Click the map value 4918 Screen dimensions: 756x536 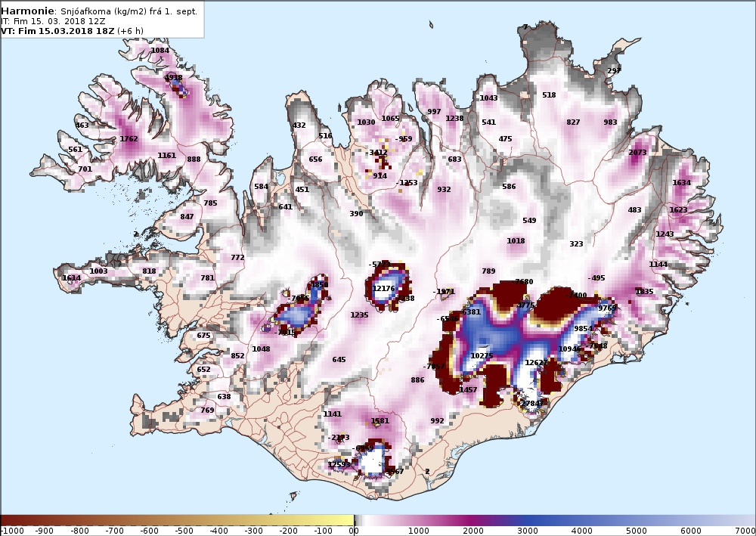[174, 77]
